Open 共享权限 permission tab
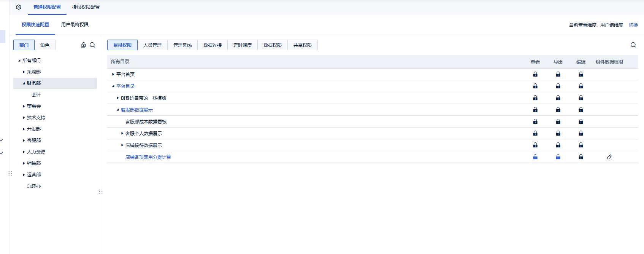Viewport: 644px width, 254px height. click(303, 45)
